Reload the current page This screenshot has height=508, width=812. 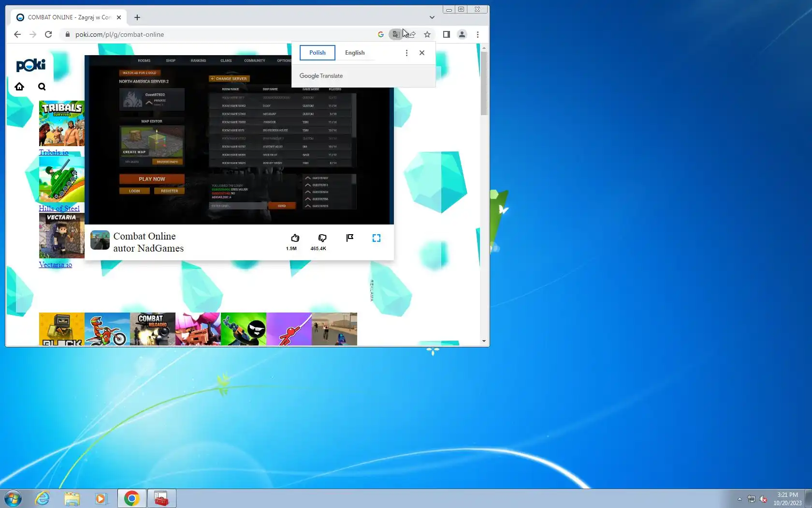48,34
